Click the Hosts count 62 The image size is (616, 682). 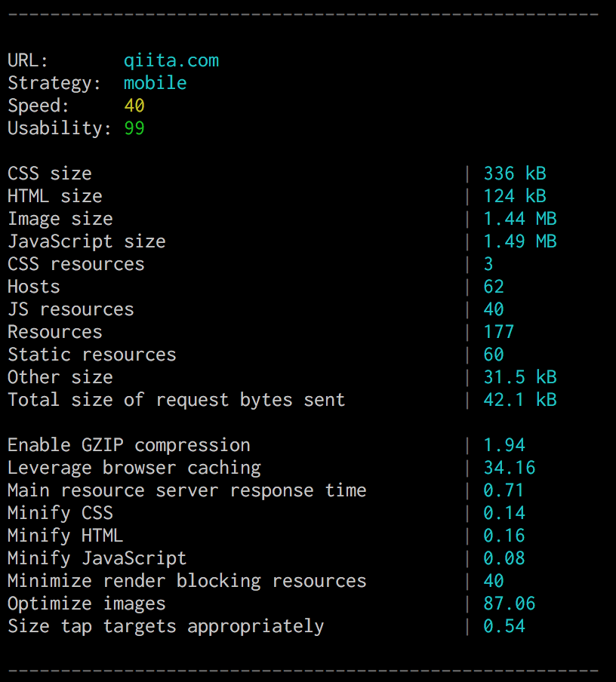pyautogui.click(x=494, y=287)
